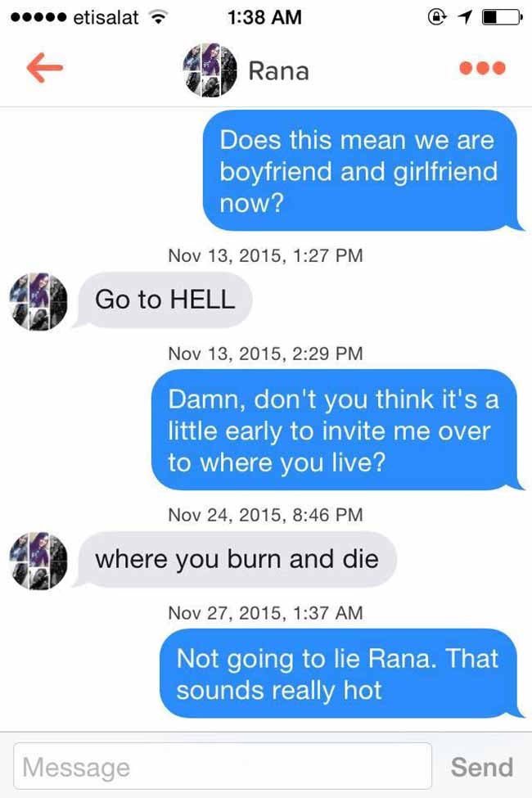Open Rana's profile photo in header
This screenshot has width=532, height=798.
click(x=210, y=70)
